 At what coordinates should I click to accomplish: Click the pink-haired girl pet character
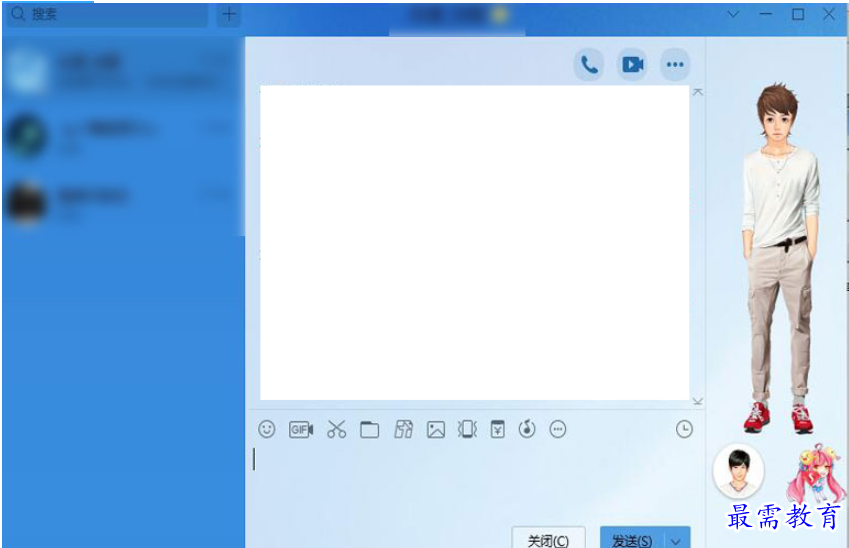[x=816, y=474]
